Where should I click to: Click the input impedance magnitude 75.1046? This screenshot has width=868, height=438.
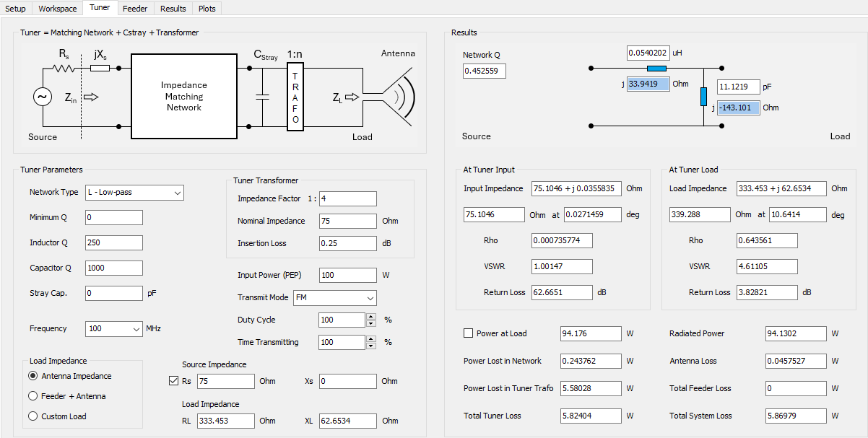[494, 215]
